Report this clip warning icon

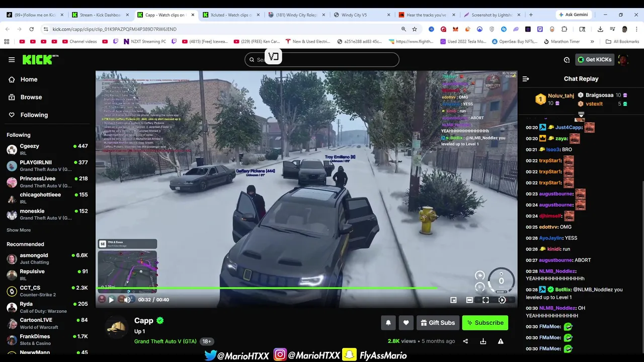pos(501,341)
